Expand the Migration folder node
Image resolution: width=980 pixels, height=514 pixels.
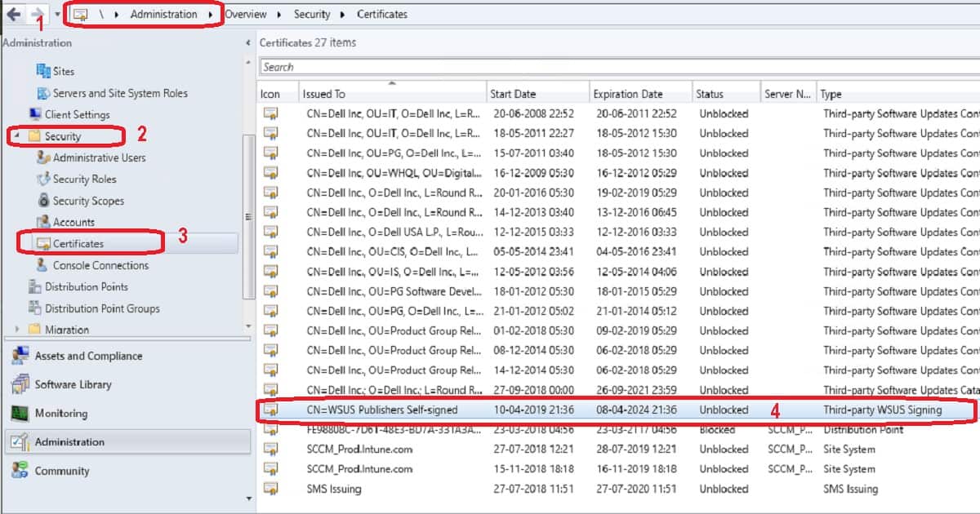[x=17, y=330]
